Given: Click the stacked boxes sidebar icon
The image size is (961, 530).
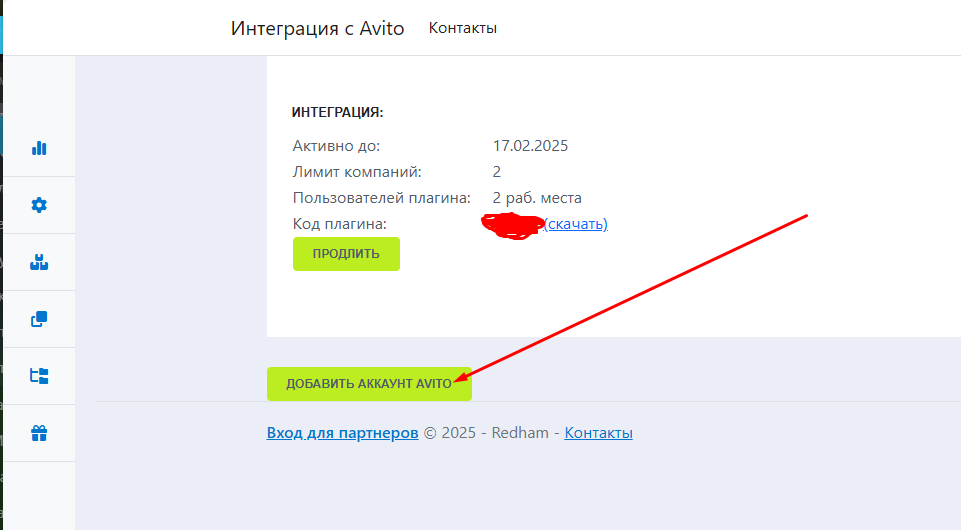Looking at the screenshot, I should pyautogui.click(x=39, y=262).
